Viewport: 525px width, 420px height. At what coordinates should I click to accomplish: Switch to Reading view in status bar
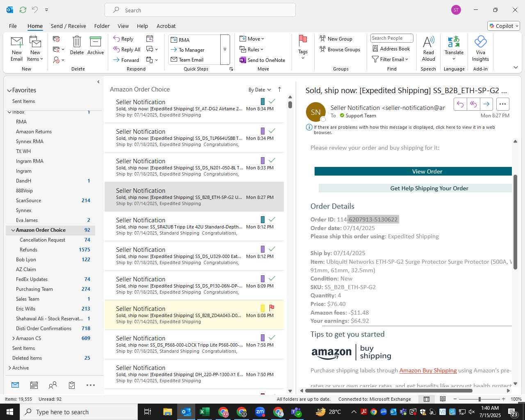443,399
